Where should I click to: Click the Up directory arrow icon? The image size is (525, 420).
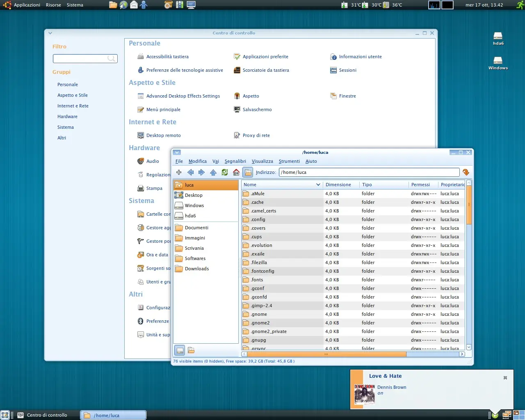coord(213,172)
